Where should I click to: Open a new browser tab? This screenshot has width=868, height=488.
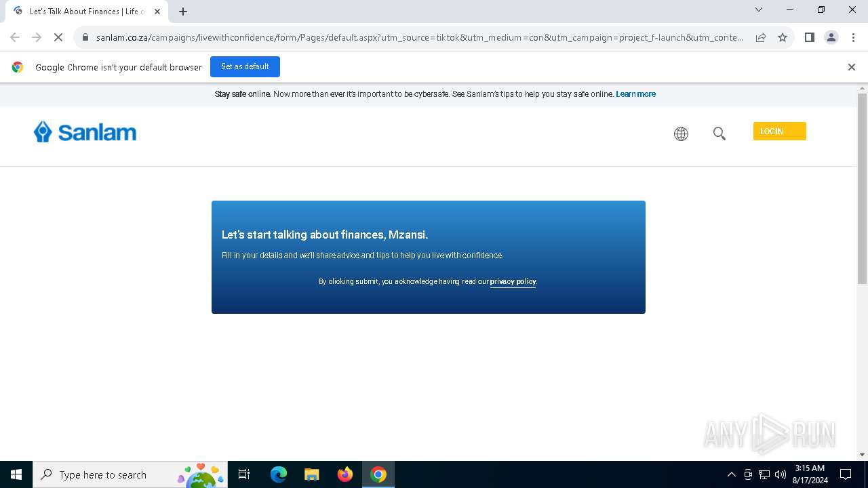pos(183,12)
